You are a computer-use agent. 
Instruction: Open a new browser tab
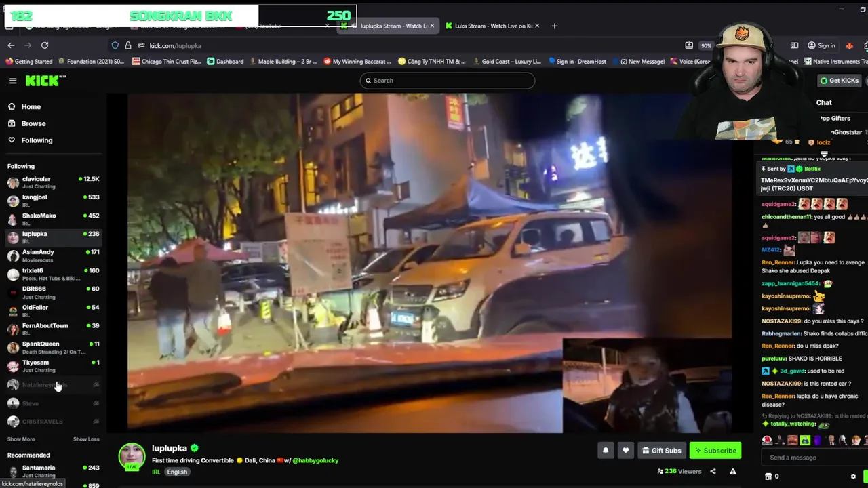[x=555, y=26]
